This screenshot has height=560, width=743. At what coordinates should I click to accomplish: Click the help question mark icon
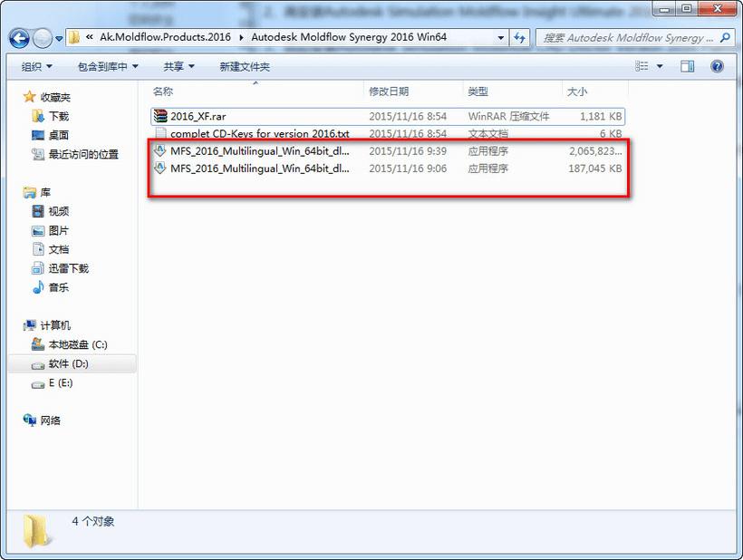tap(717, 66)
